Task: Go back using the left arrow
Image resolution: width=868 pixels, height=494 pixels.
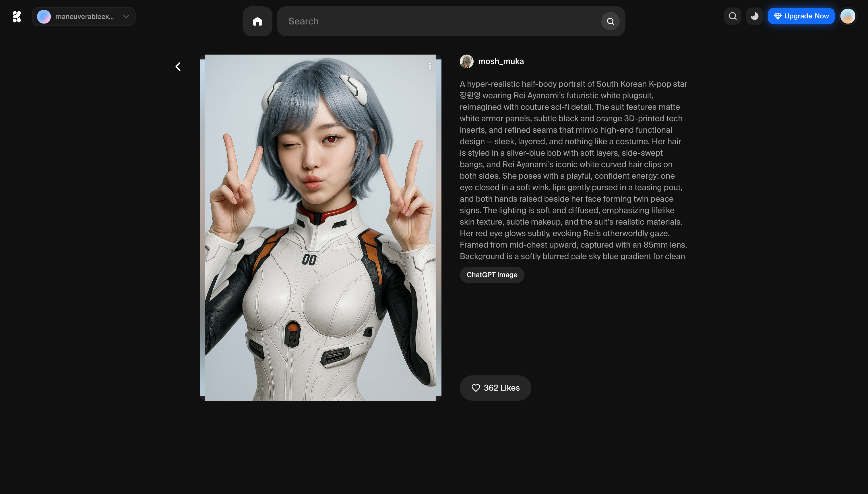Action: pyautogui.click(x=178, y=67)
